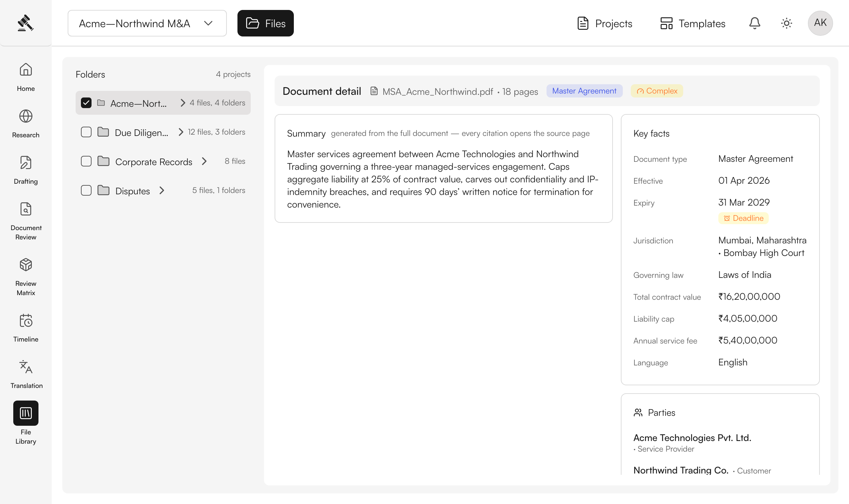Open the AK user avatar
Image resolution: width=849 pixels, height=504 pixels.
(820, 23)
